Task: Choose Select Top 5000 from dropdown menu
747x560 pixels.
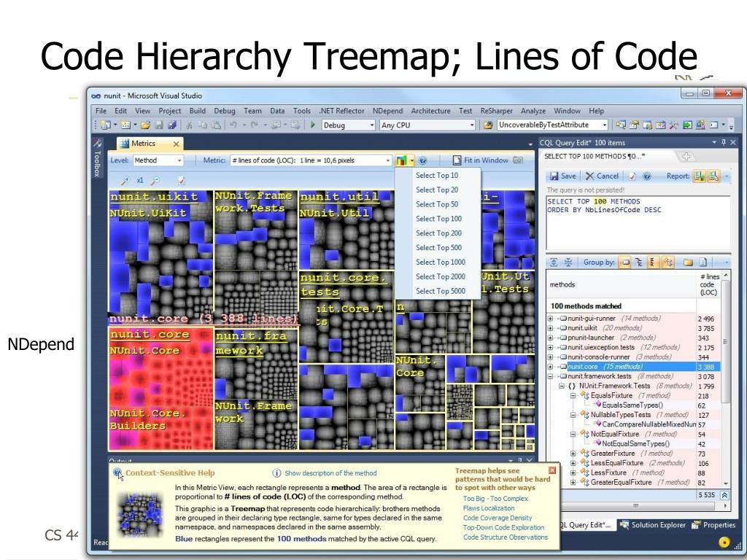Action: coord(440,291)
